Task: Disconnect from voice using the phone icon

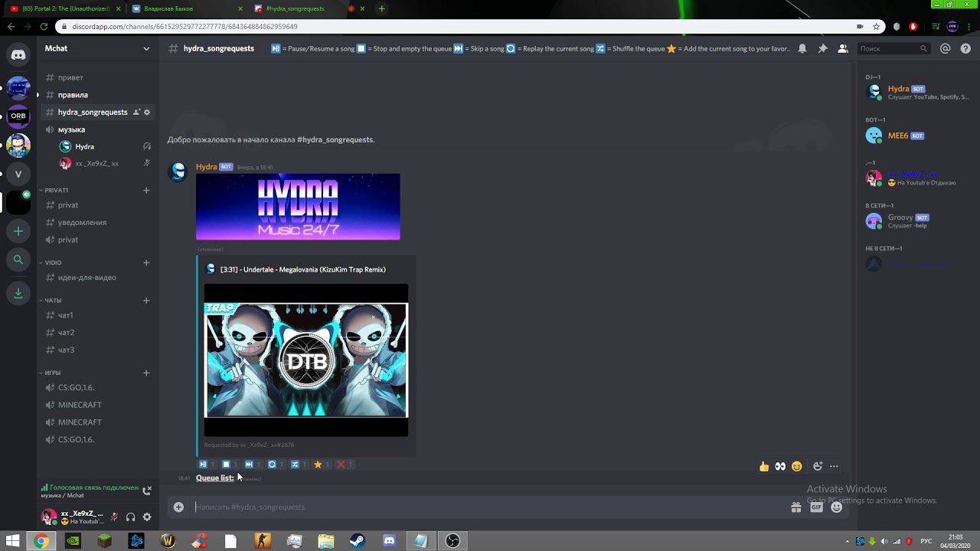Action: 147,490
